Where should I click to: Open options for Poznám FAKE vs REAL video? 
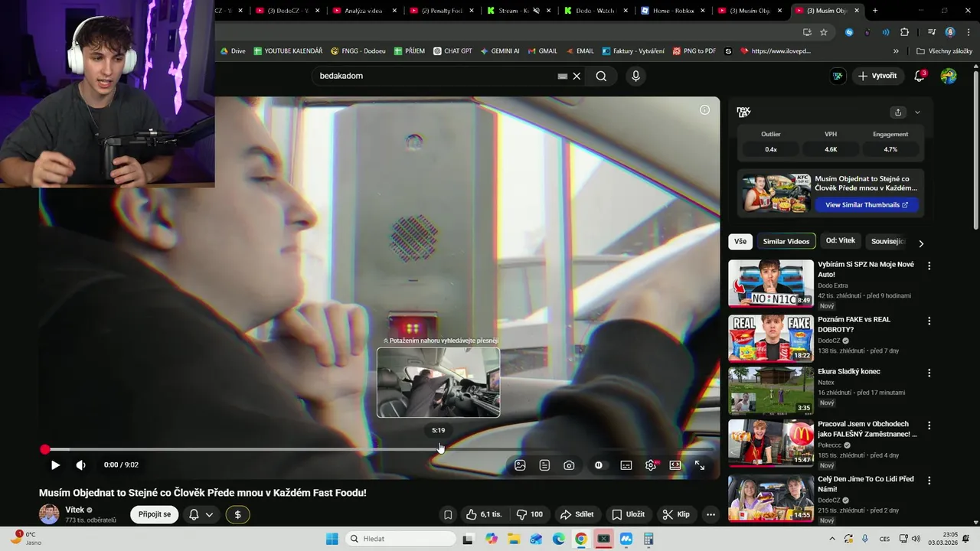(x=929, y=321)
